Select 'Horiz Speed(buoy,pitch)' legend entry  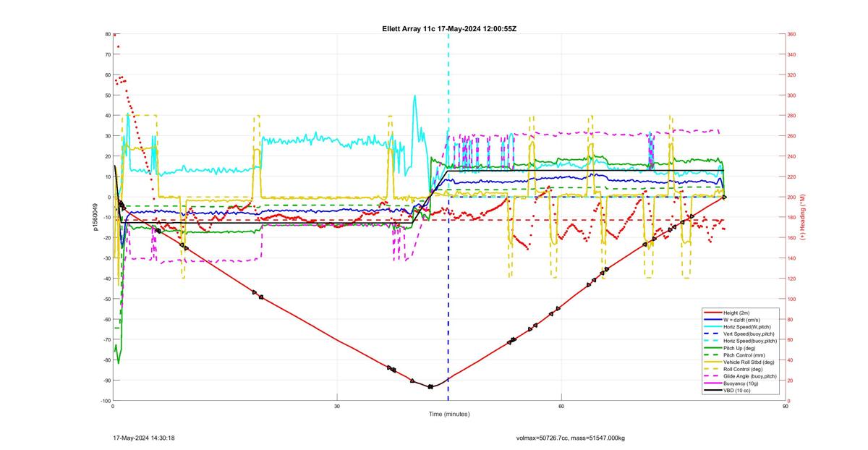click(x=750, y=341)
